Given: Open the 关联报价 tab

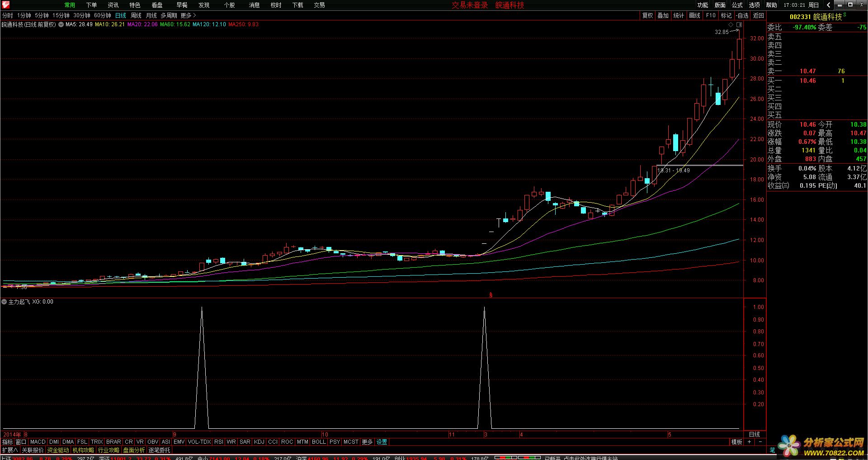Looking at the screenshot, I should (33, 450).
